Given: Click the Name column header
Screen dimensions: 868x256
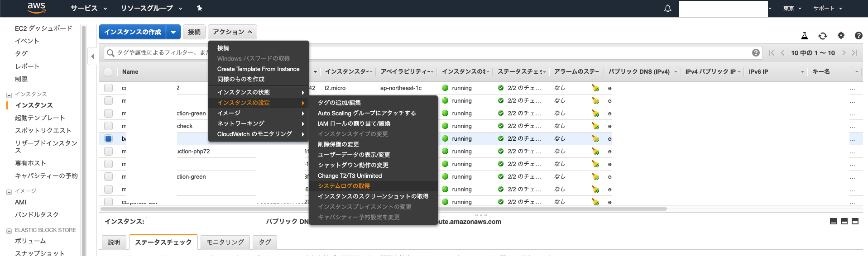Looking at the screenshot, I should click(130, 72).
